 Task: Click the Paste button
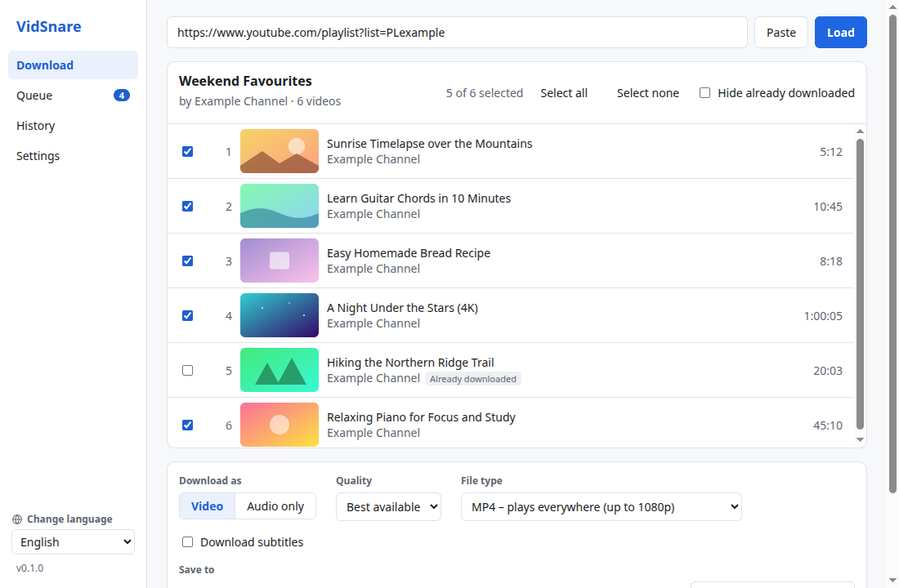point(780,33)
